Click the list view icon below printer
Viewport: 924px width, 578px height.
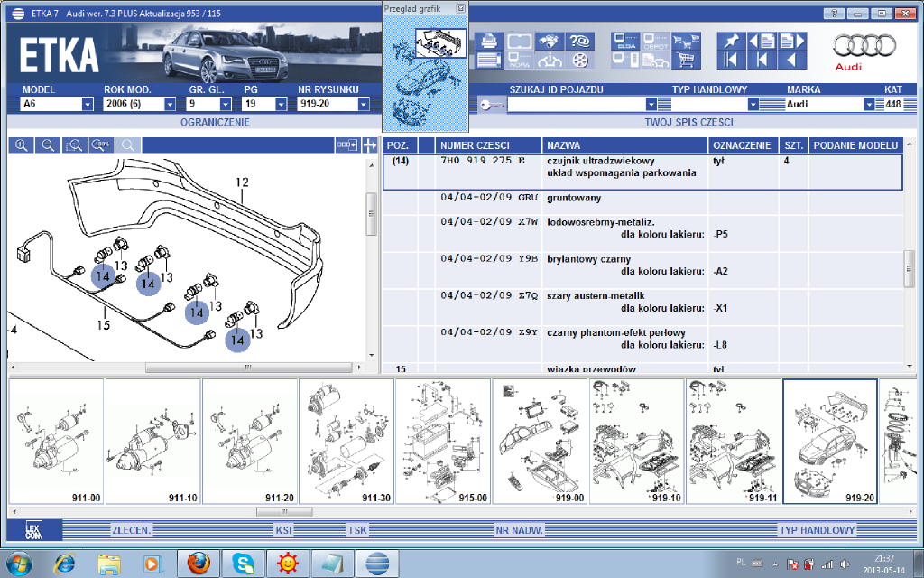coord(489,61)
